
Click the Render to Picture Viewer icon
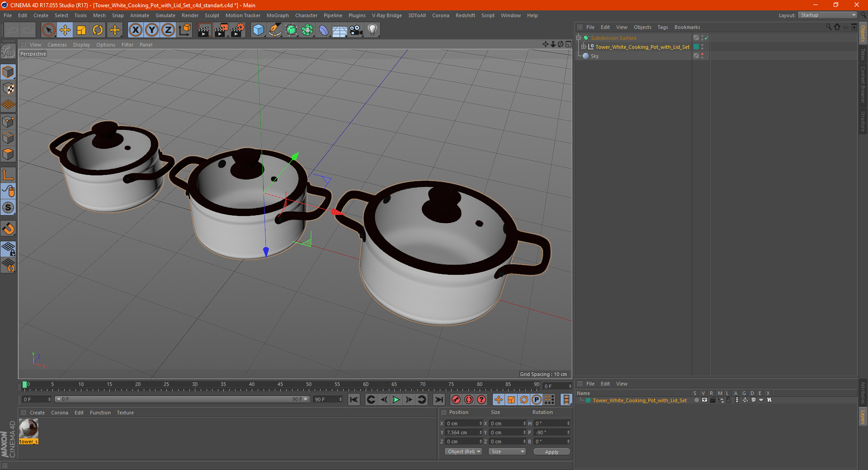coord(221,30)
